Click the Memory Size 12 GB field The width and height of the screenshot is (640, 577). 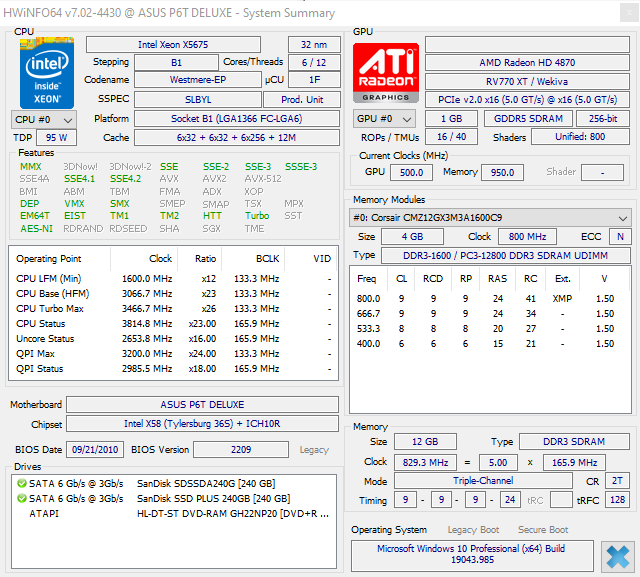pyautogui.click(x=425, y=442)
